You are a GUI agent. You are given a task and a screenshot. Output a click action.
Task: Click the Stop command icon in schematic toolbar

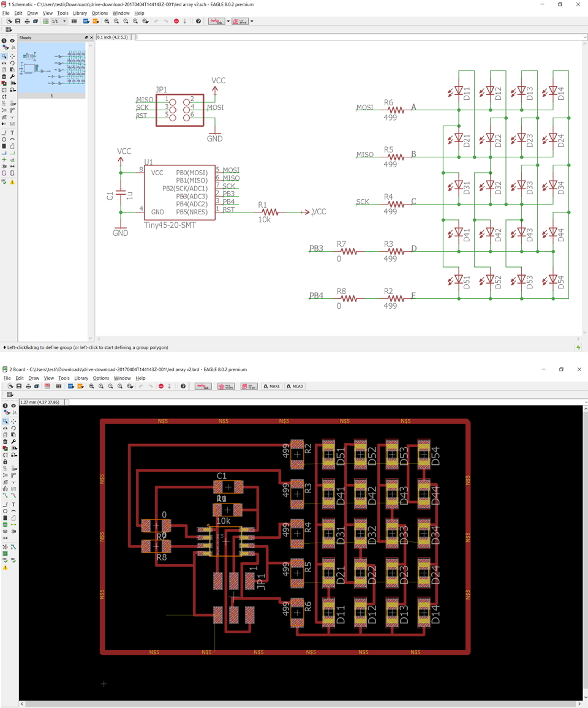click(176, 21)
